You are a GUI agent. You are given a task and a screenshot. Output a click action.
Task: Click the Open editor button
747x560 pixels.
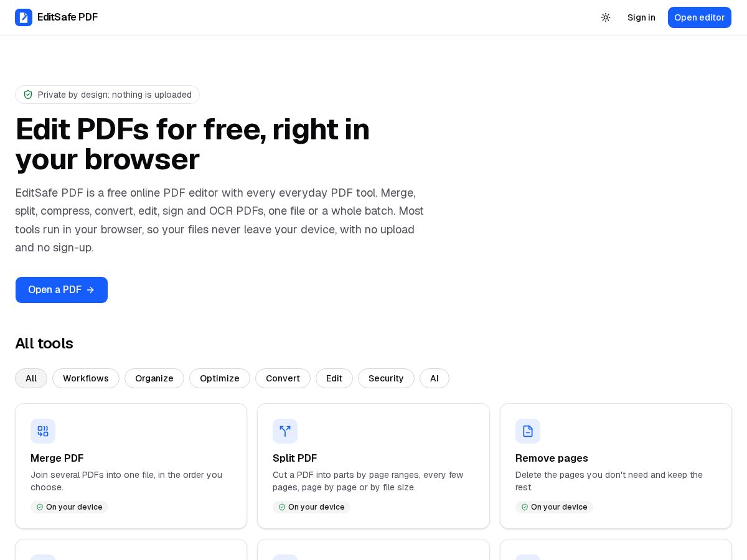pos(700,17)
